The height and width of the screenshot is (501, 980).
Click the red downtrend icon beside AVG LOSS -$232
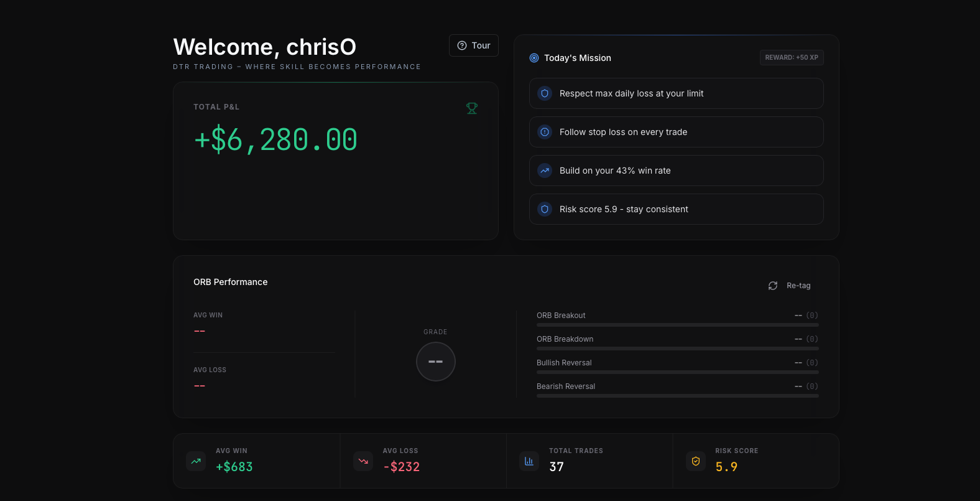363,461
